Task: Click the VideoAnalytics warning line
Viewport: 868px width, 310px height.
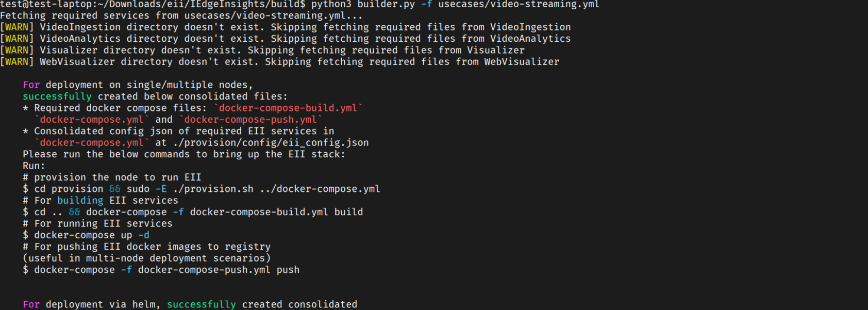Action: pyautogui.click(x=285, y=39)
